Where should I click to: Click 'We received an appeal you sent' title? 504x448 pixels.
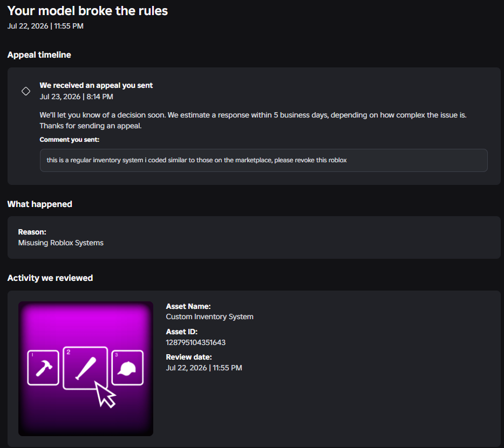(x=96, y=85)
